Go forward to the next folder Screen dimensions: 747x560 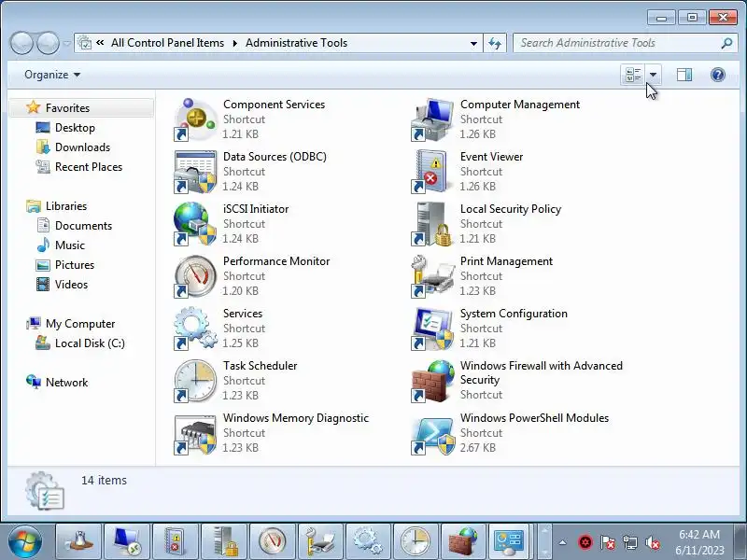[48, 43]
